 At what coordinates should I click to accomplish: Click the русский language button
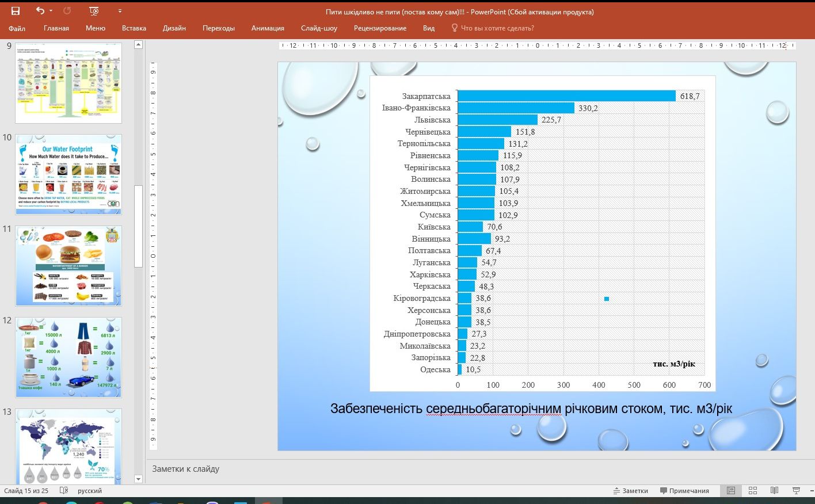[x=90, y=491]
